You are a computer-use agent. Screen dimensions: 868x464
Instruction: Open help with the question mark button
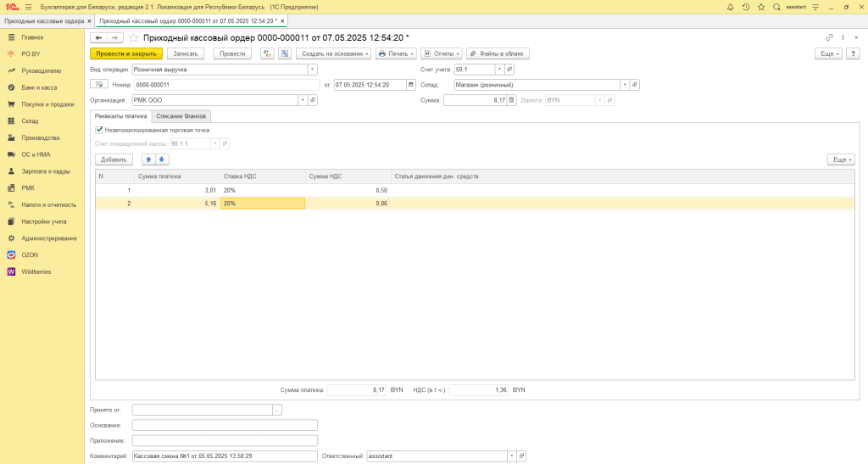point(853,53)
